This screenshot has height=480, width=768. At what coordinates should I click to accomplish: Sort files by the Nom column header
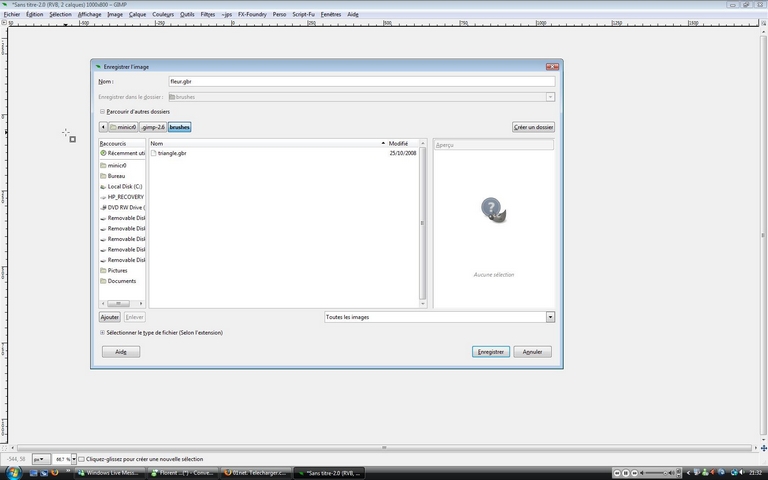[x=267, y=144]
